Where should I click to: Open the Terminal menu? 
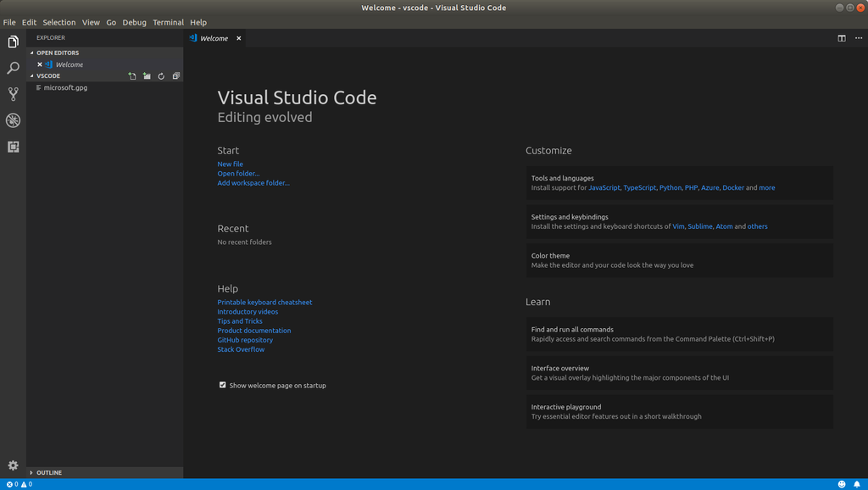tap(168, 22)
